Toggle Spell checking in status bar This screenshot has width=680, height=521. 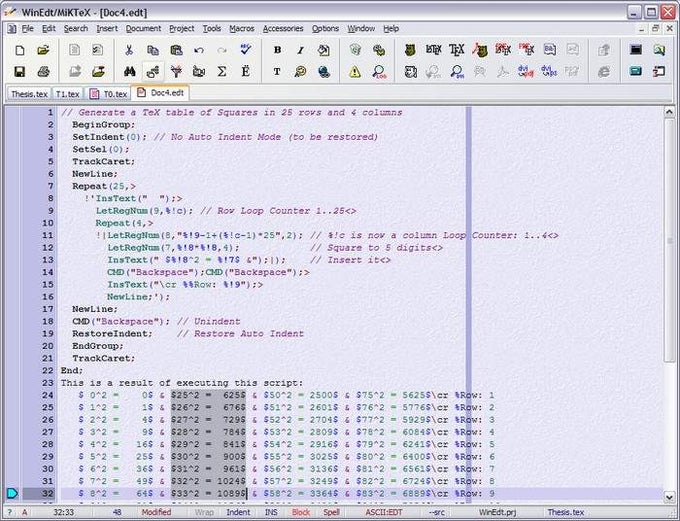(x=331, y=512)
